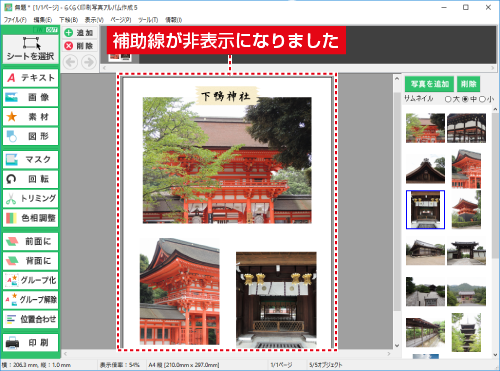Open the 情報(I) menu
The image size is (500, 371).
click(x=173, y=20)
